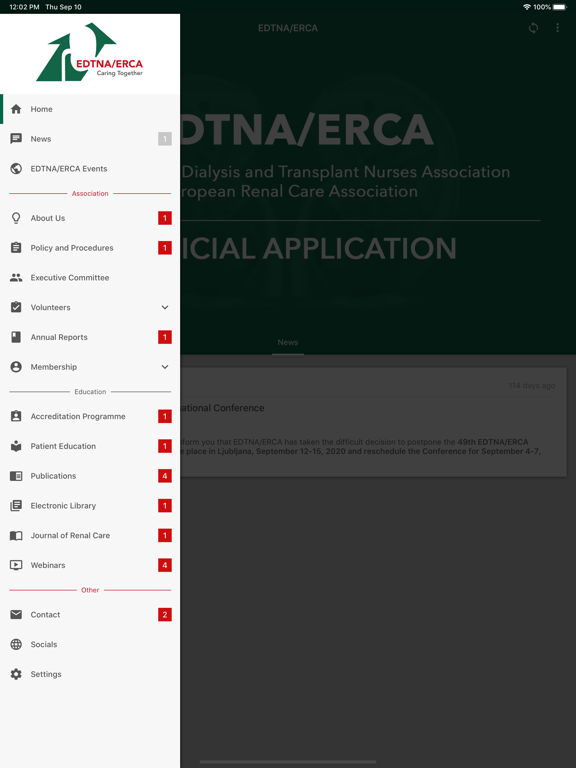Click the Electronic Library books icon

coord(16,505)
